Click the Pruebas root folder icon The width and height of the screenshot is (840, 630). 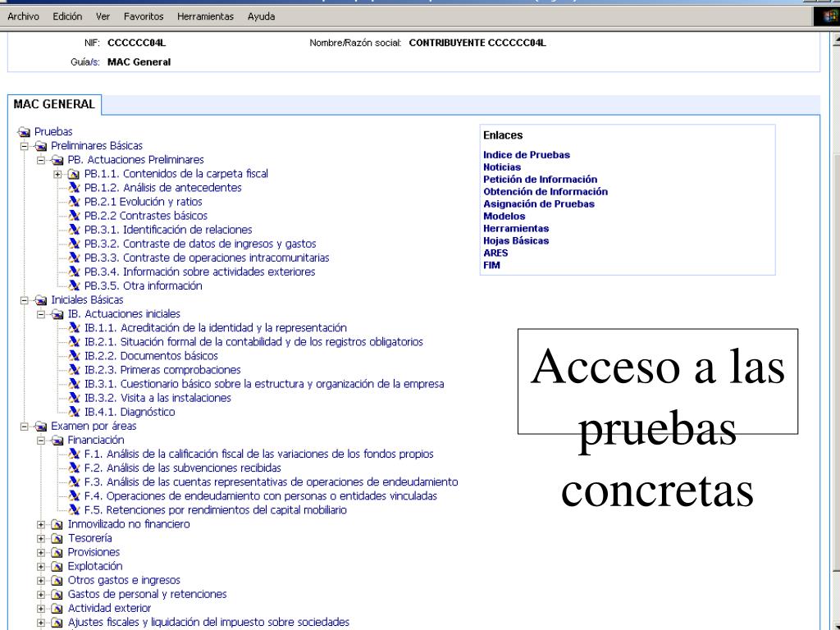(24, 132)
